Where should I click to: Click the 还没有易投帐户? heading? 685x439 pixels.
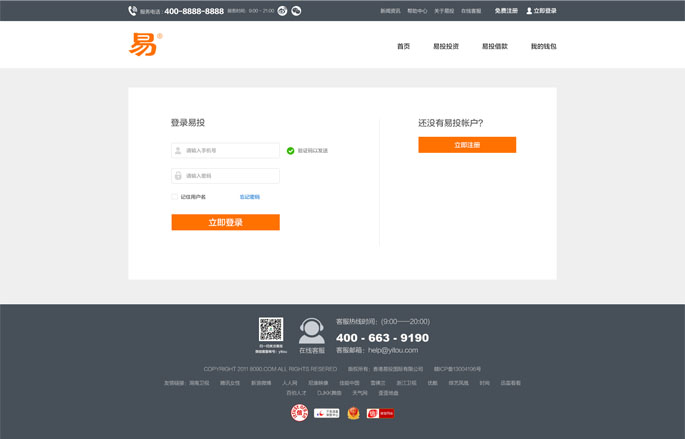[451, 123]
